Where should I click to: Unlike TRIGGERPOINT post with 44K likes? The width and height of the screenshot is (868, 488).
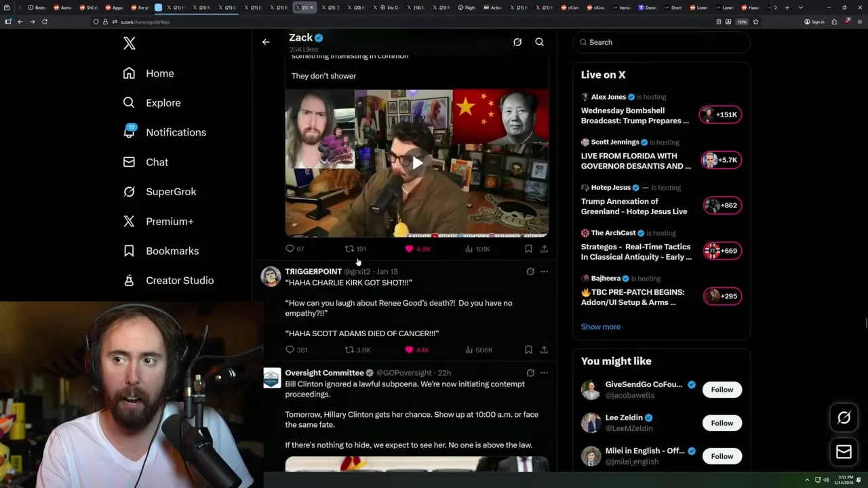click(x=417, y=350)
